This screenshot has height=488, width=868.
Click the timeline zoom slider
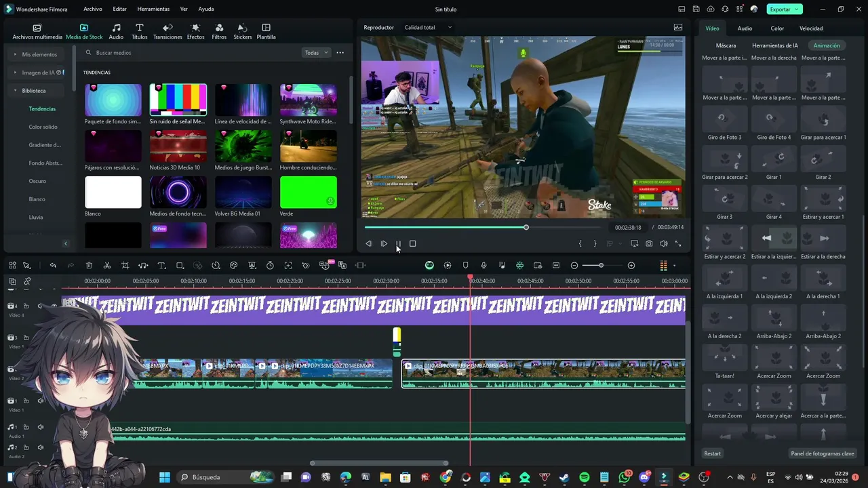click(x=601, y=266)
